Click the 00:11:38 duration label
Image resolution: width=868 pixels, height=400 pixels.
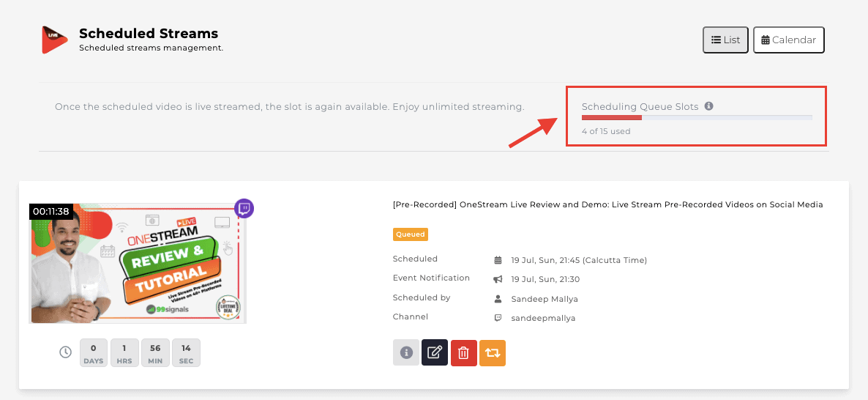click(x=51, y=211)
